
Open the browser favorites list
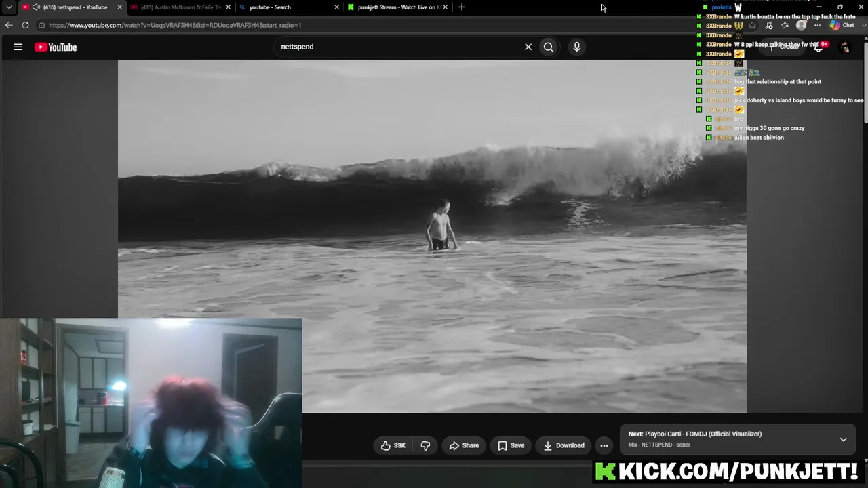[785, 26]
